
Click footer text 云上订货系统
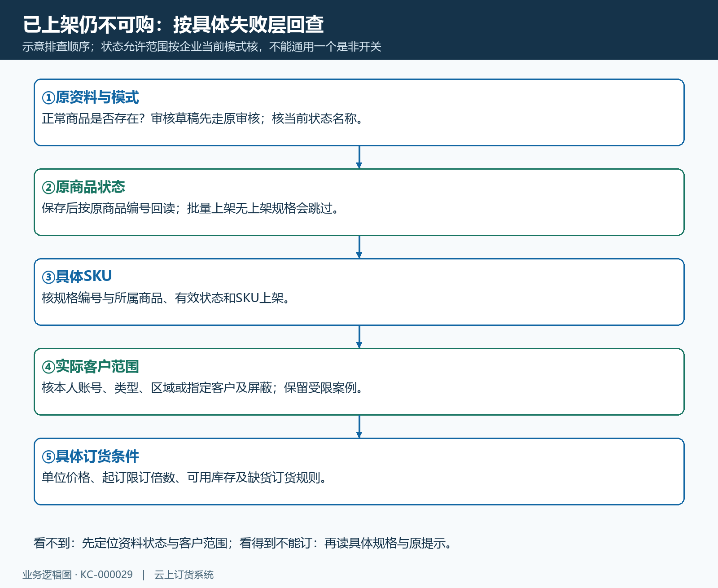pos(184,575)
